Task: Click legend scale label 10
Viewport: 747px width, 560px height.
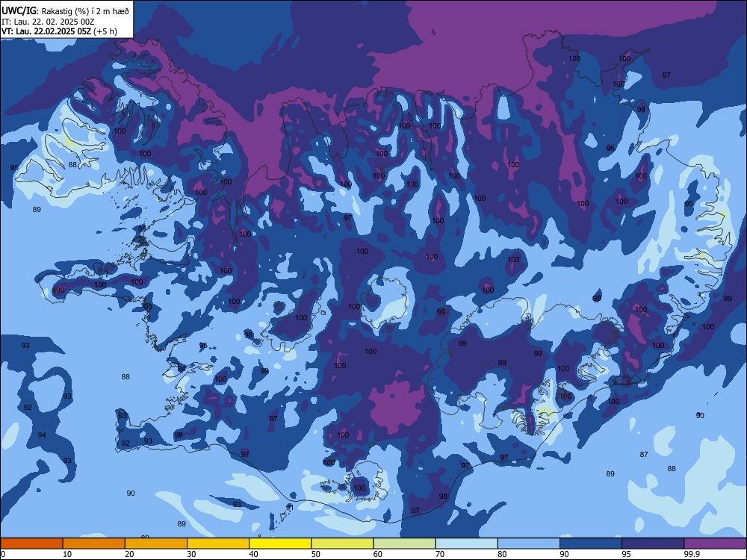Action: (x=67, y=554)
